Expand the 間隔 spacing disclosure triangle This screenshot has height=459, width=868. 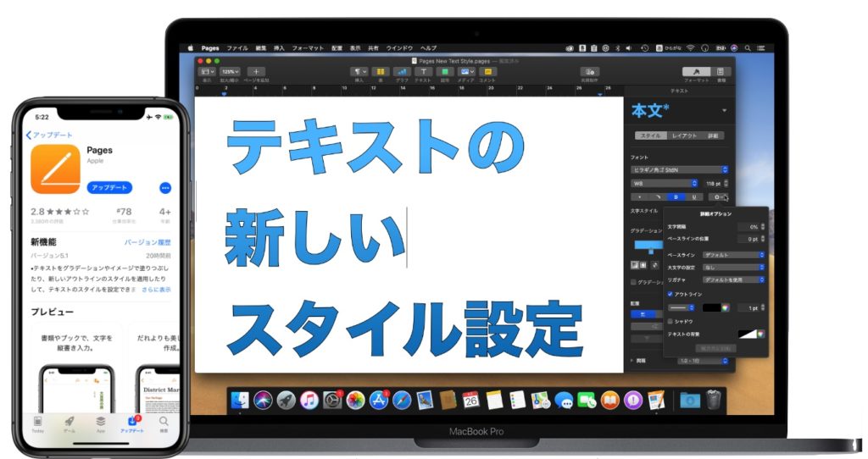coord(632,361)
